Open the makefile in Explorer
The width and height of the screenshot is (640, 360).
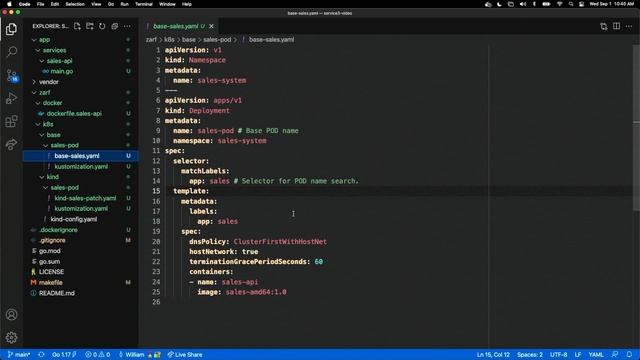click(x=51, y=282)
